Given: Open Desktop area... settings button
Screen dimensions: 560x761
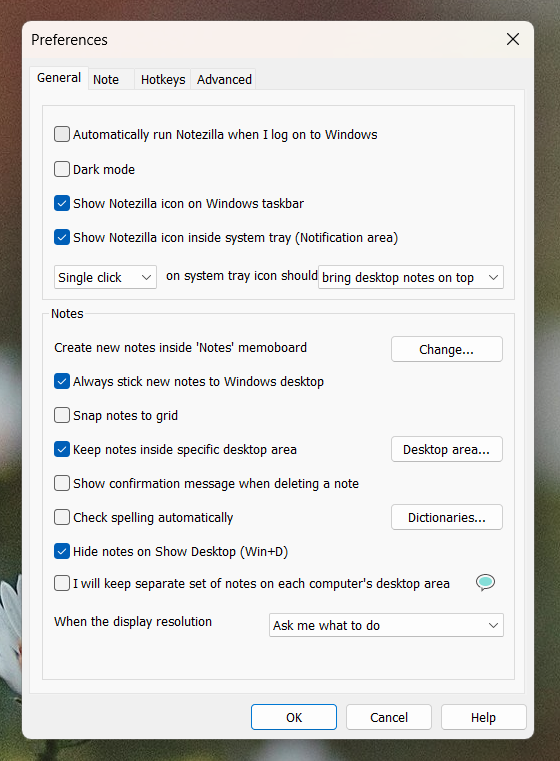Looking at the screenshot, I should pyautogui.click(x=446, y=449).
